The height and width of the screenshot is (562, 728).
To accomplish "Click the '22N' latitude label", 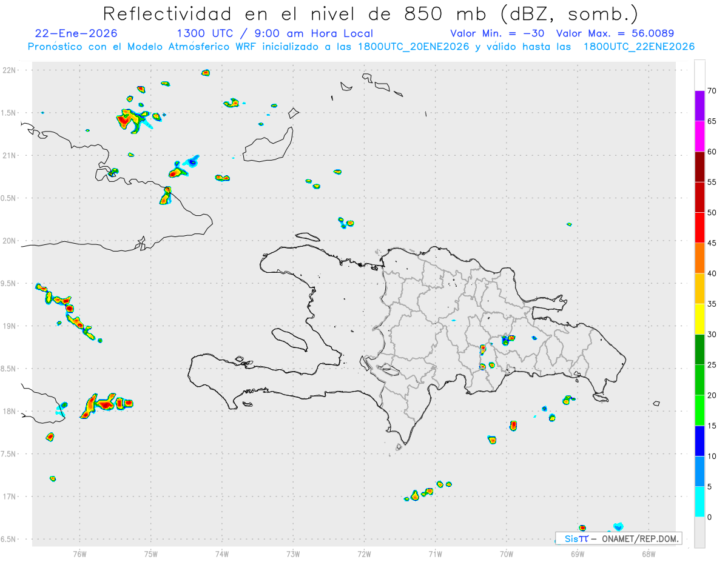I will (9, 70).
